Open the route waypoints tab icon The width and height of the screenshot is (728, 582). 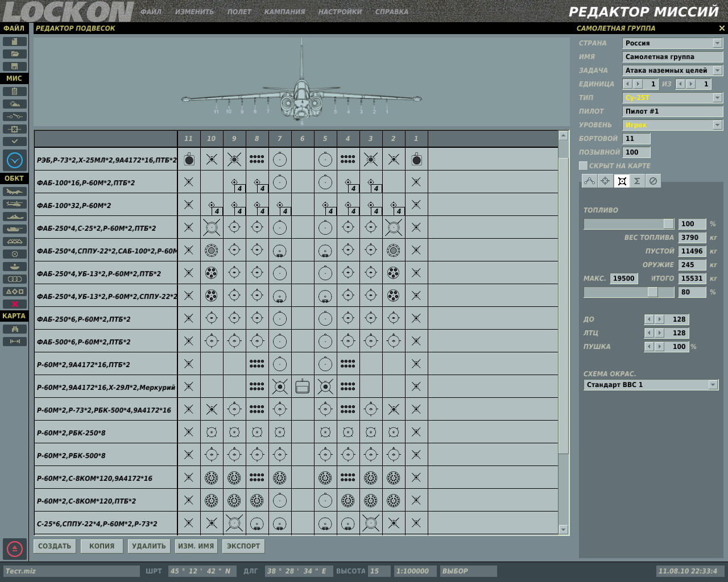pyautogui.click(x=589, y=181)
